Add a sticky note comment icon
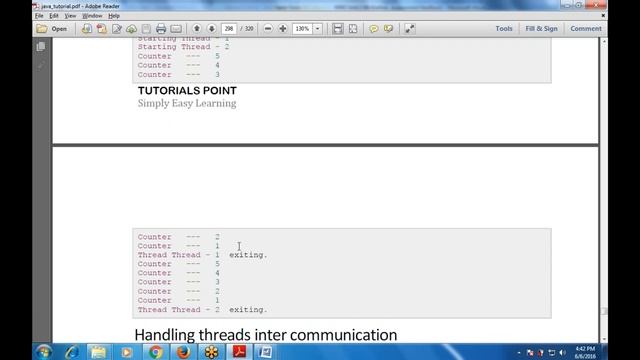The height and width of the screenshot is (360, 640). (x=373, y=29)
